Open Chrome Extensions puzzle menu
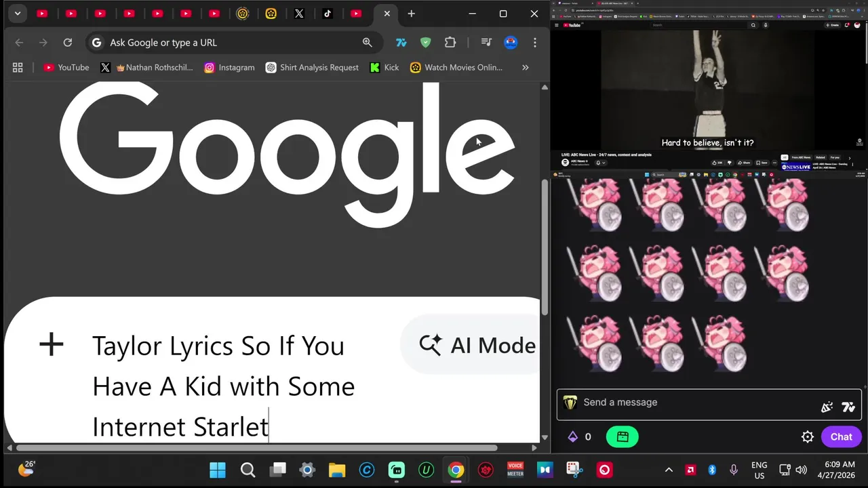This screenshot has width=868, height=488. (x=450, y=43)
